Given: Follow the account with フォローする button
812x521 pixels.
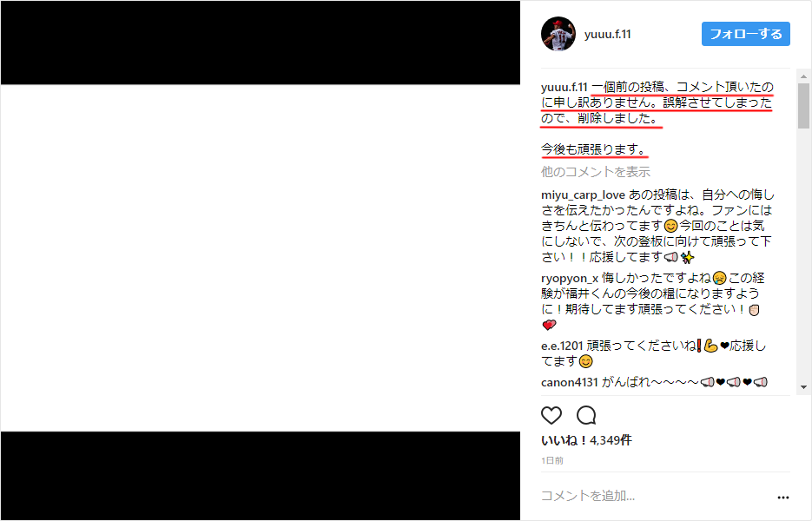Looking at the screenshot, I should 746,34.
